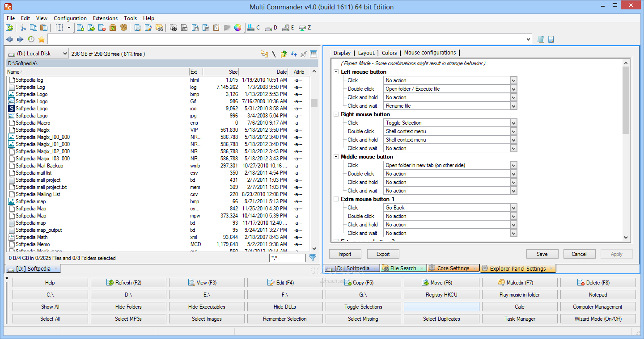The width and height of the screenshot is (644, 339).
Task: Click the folder tree icon above the file list
Action: [264, 54]
